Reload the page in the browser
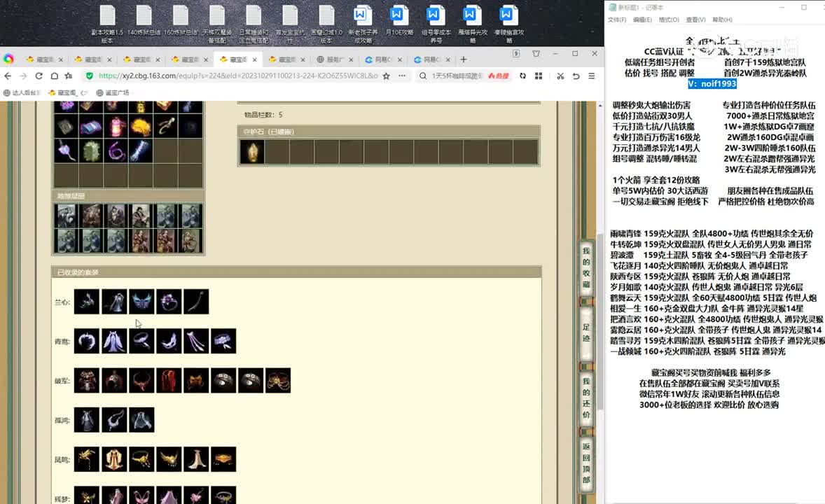The width and height of the screenshot is (825, 504). coord(39,76)
